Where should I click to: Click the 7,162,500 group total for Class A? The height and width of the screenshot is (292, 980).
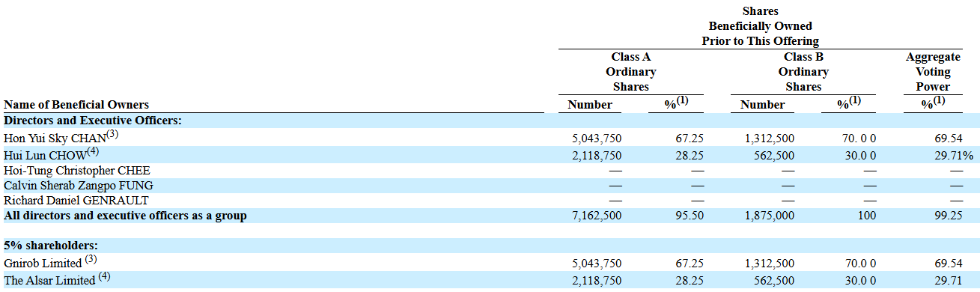click(597, 216)
